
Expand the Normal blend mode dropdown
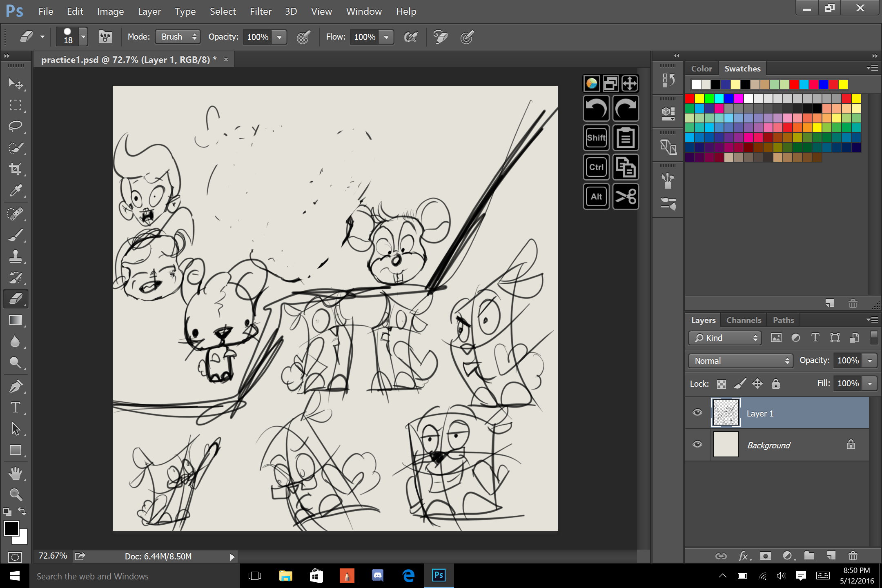[x=741, y=361]
